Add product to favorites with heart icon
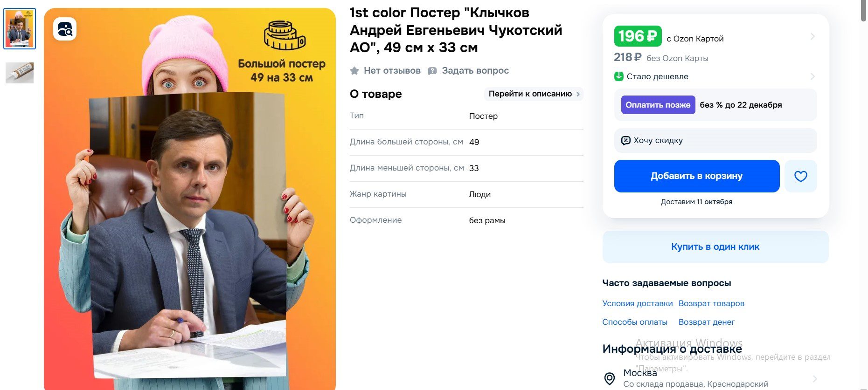 (800, 176)
